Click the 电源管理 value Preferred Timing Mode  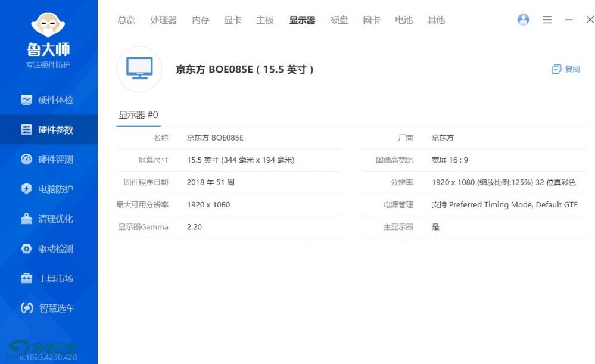504,204
